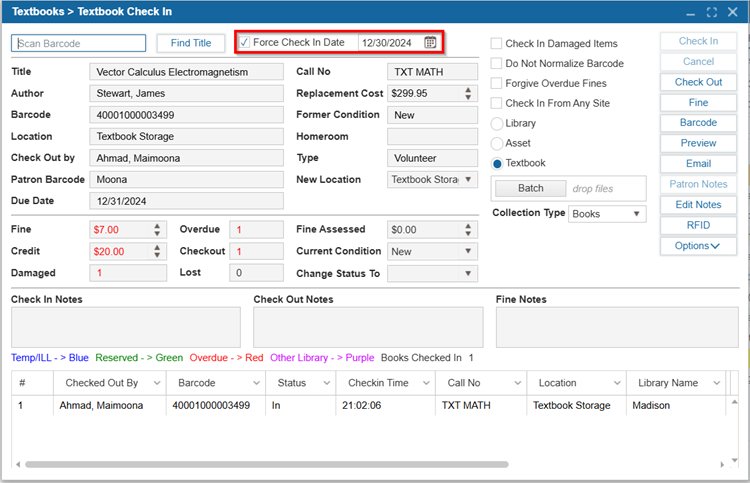The image size is (750, 483).
Task: Click the grid's vertical scroll down arrow
Action: [x=734, y=461]
